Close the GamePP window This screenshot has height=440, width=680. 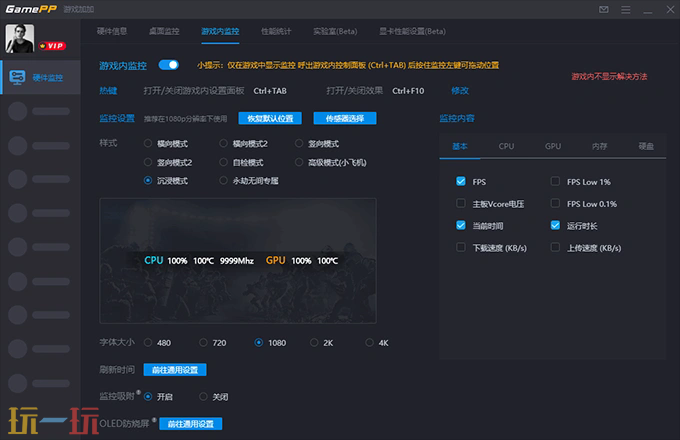(670, 9)
